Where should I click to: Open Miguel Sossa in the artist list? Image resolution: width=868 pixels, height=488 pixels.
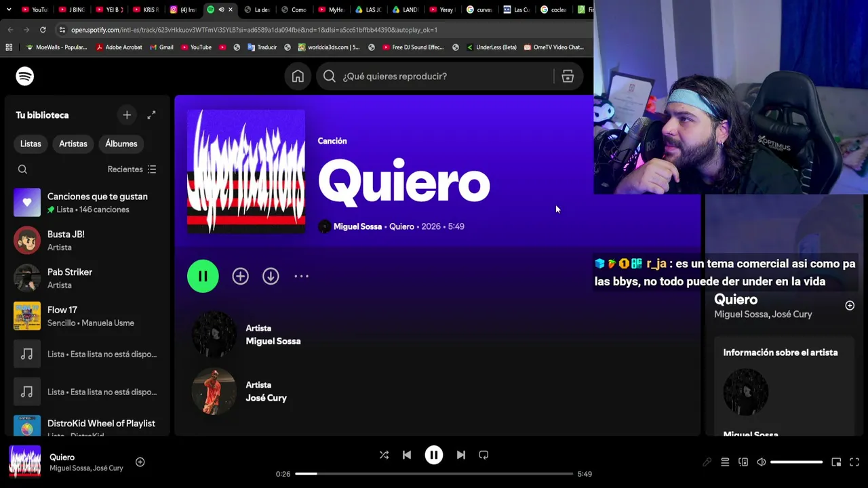(x=273, y=342)
